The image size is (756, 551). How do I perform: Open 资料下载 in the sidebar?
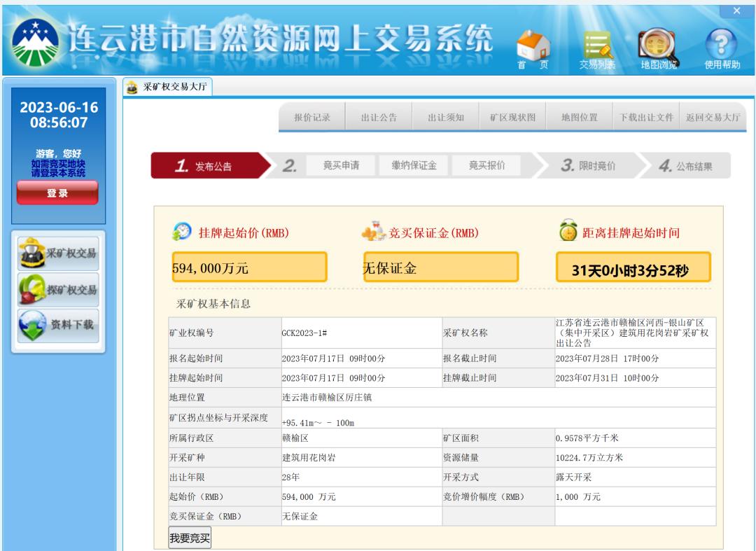click(59, 326)
